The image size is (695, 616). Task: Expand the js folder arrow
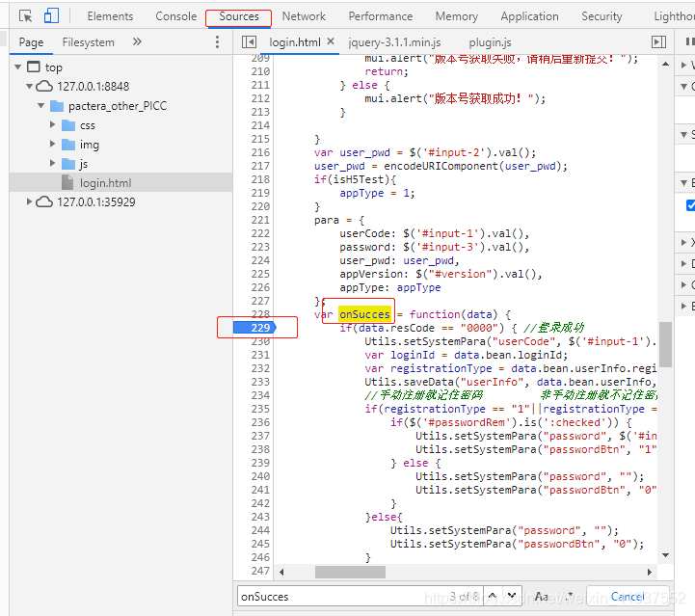pos(52,163)
